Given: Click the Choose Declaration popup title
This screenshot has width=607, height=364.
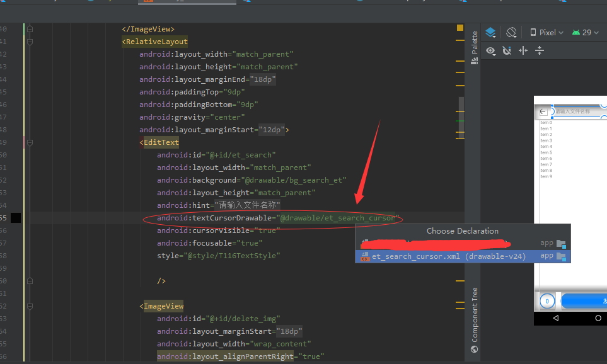Looking at the screenshot, I should point(463,231).
